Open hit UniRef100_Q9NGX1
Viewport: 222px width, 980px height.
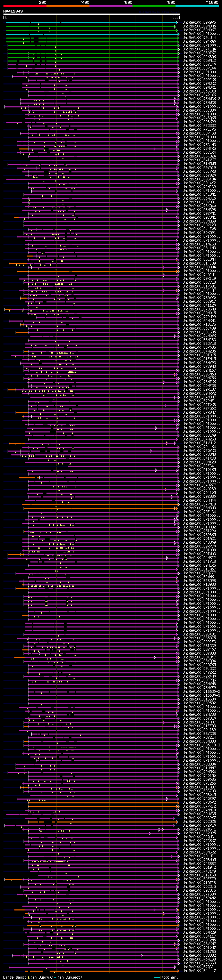[x=199, y=88]
